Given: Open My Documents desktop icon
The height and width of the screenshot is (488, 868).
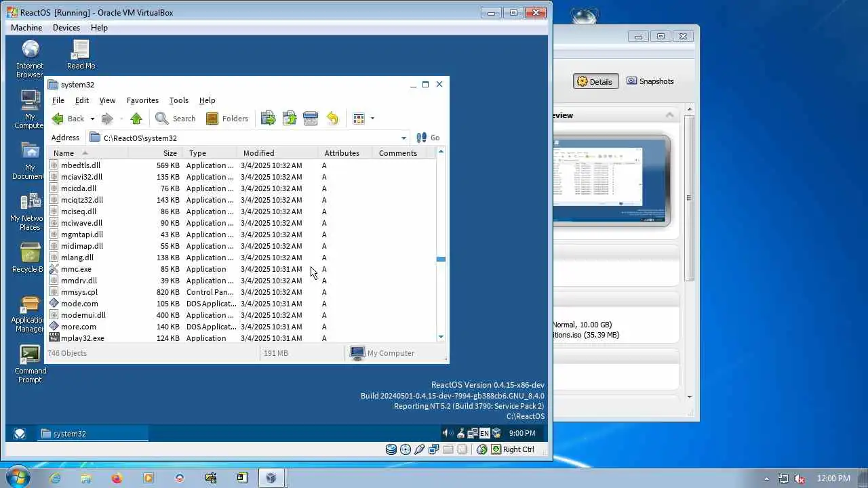Looking at the screenshot, I should coord(30,161).
